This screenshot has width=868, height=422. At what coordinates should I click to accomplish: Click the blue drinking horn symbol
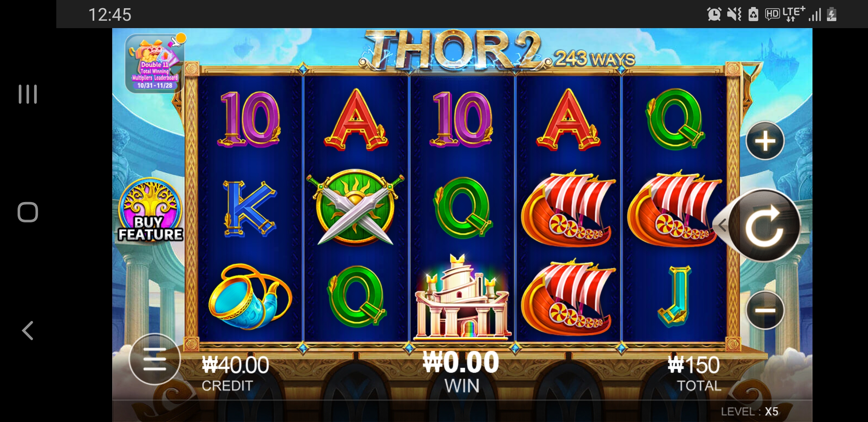click(x=250, y=297)
